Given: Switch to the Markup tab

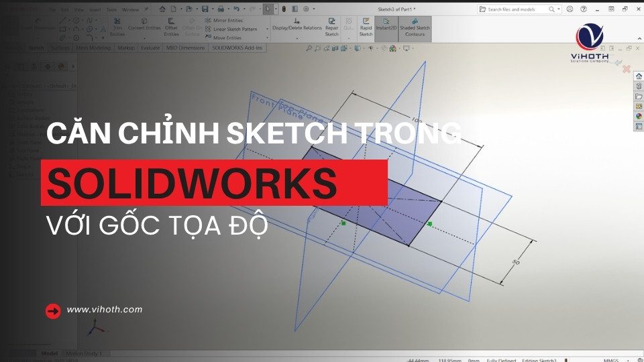Looking at the screenshot, I should 126,48.
